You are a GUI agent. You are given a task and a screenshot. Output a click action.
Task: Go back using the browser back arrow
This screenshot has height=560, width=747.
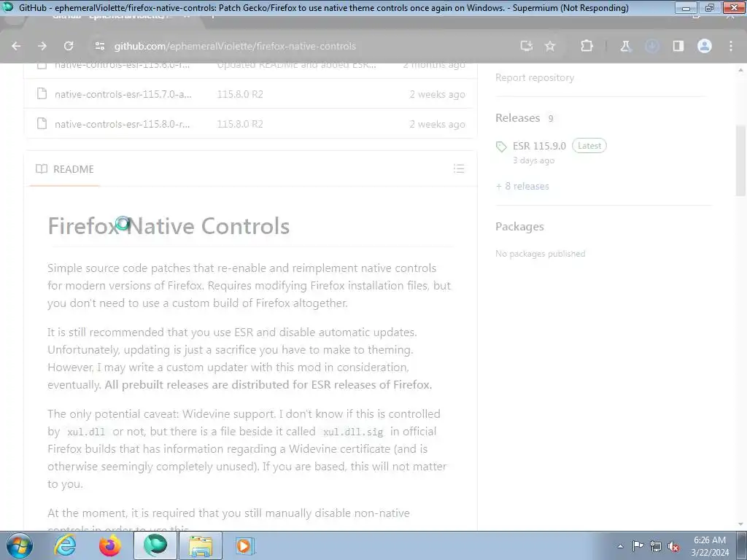tap(16, 46)
